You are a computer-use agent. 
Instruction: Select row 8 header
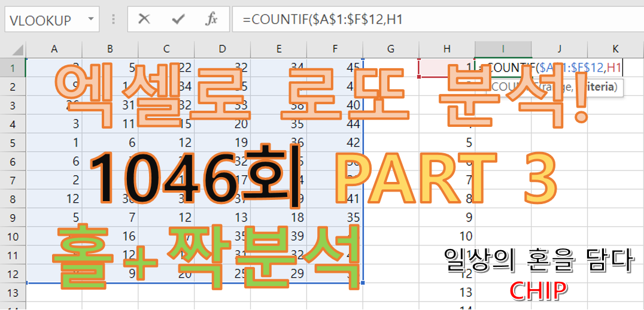[x=13, y=199]
